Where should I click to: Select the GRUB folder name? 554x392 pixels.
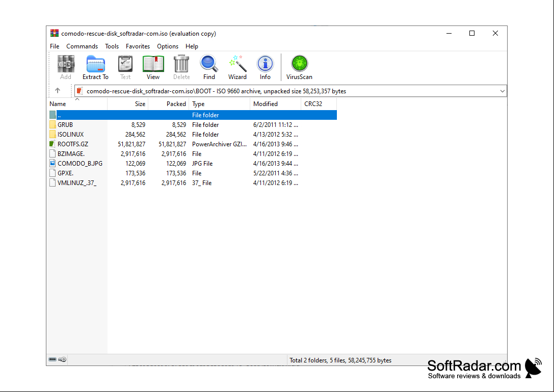pyautogui.click(x=65, y=124)
